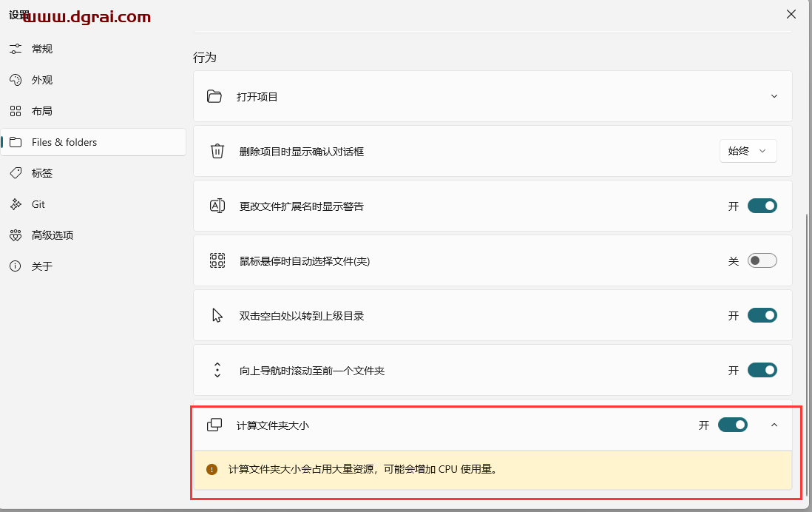Click the rename text icon for extension warning

click(217, 206)
